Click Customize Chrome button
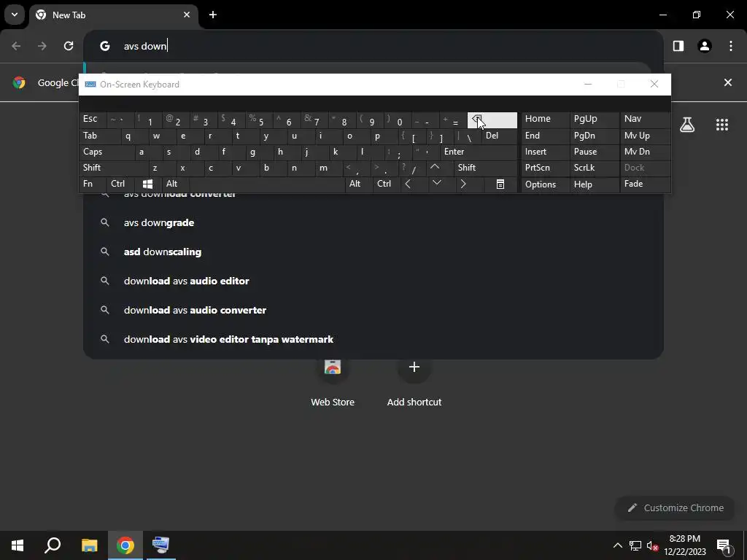 pyautogui.click(x=676, y=507)
